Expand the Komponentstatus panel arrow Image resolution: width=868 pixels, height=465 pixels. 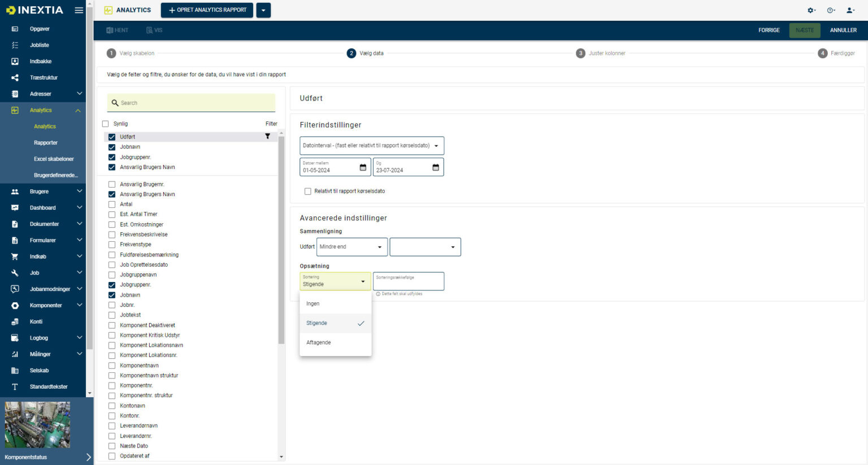88,457
